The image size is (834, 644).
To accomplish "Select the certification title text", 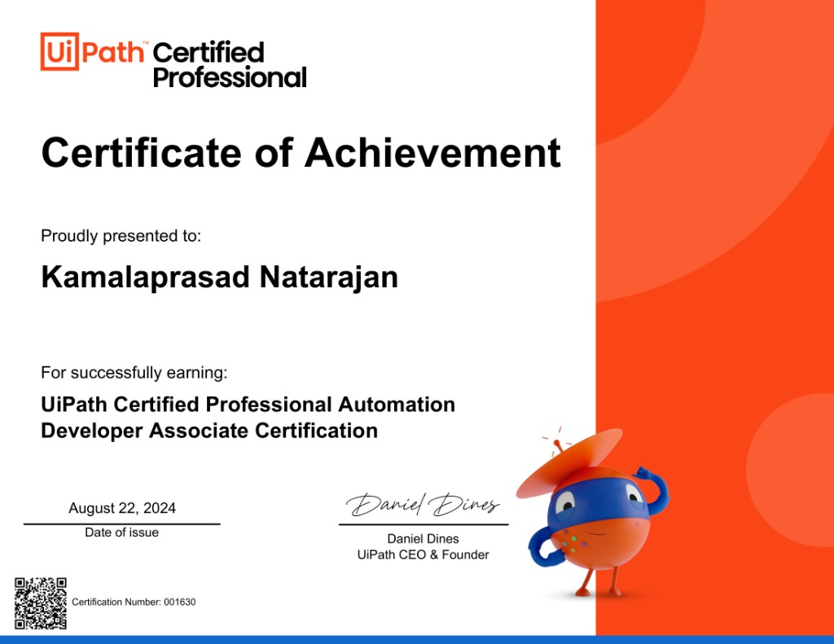I will coord(248,417).
